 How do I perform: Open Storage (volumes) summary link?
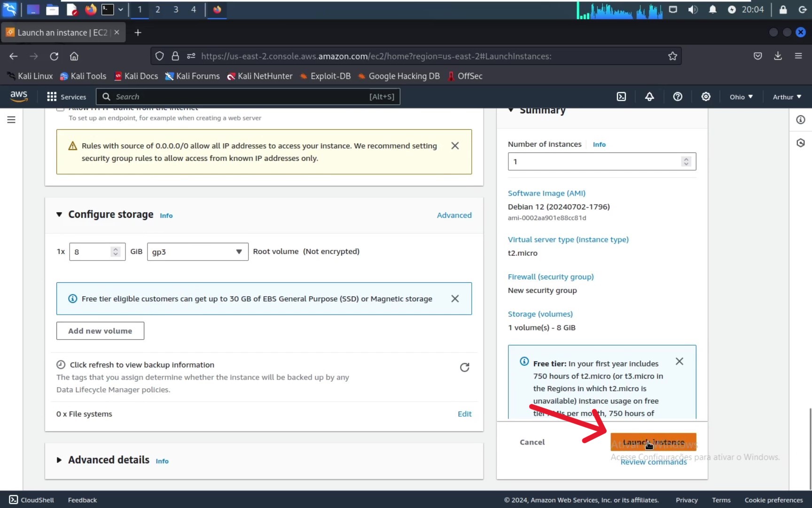pos(540,314)
